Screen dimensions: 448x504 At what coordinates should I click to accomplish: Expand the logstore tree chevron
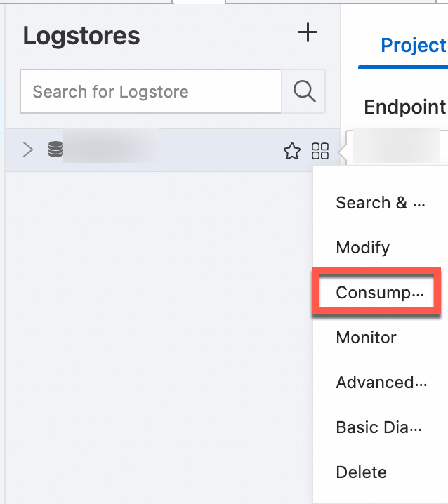click(x=27, y=150)
